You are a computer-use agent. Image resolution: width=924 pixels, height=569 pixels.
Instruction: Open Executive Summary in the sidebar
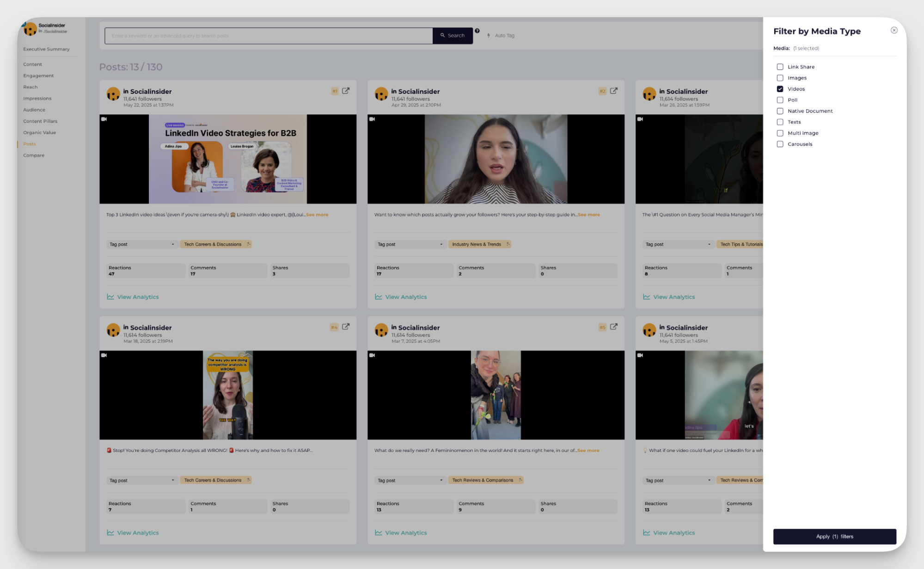pyautogui.click(x=46, y=49)
